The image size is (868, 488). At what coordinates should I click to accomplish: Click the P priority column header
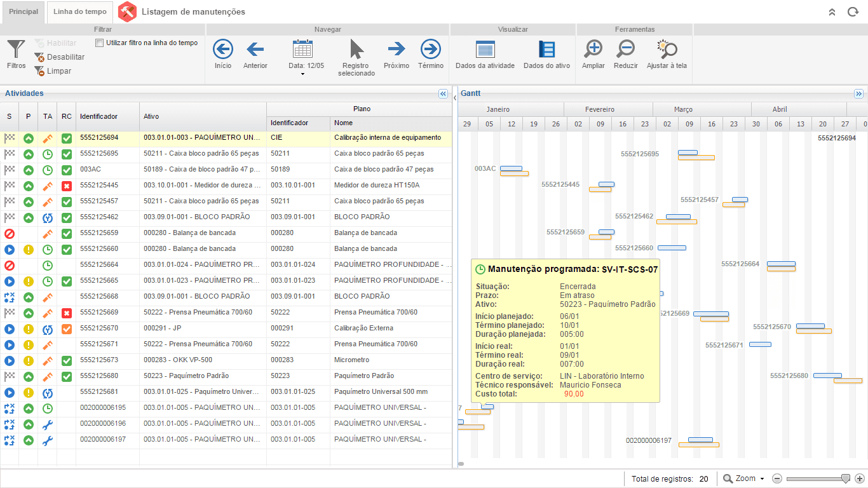[x=29, y=117]
